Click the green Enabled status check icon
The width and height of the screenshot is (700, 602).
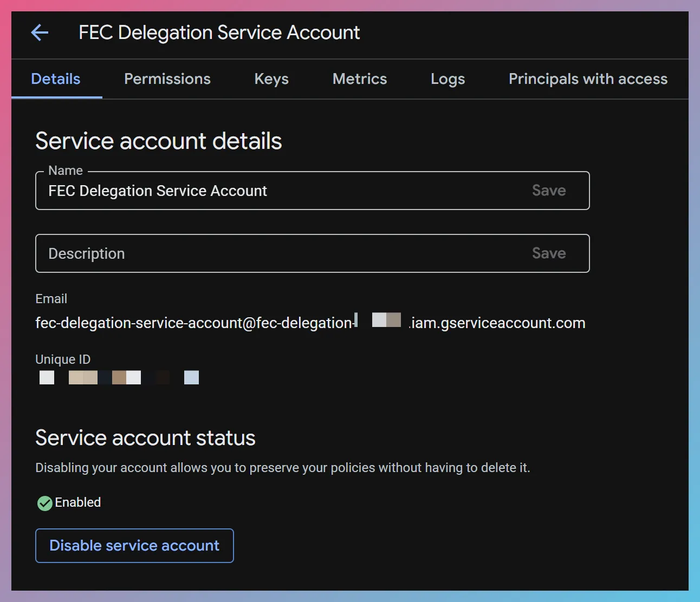43,503
